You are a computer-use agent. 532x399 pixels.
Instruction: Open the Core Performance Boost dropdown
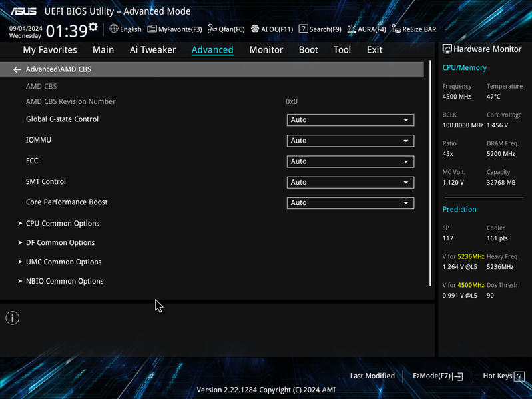click(x=350, y=203)
